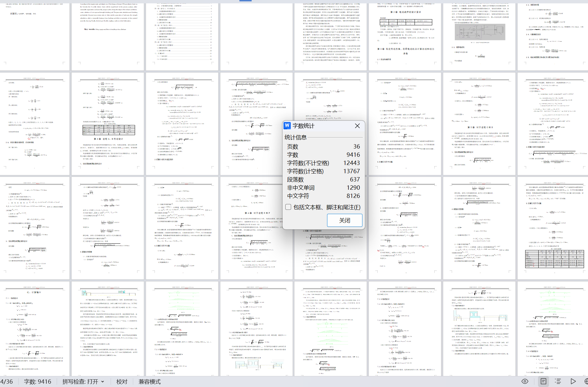The width and height of the screenshot is (588, 387).
Task: Click the web layout globe icon
Action: 586,381
